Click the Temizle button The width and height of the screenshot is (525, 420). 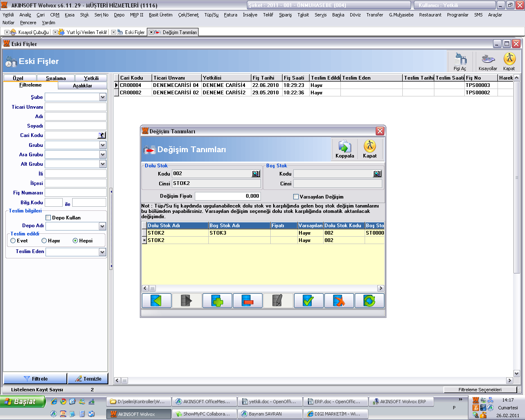coord(88,379)
